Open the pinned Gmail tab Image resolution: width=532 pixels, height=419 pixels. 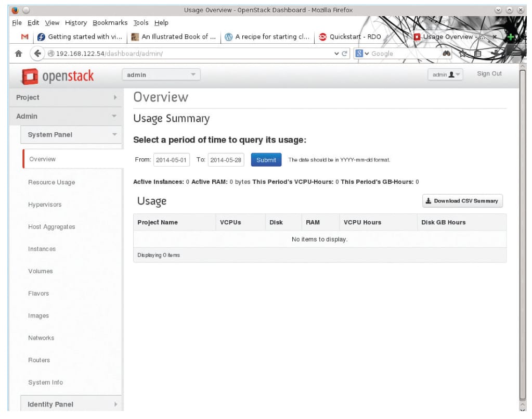click(24, 37)
